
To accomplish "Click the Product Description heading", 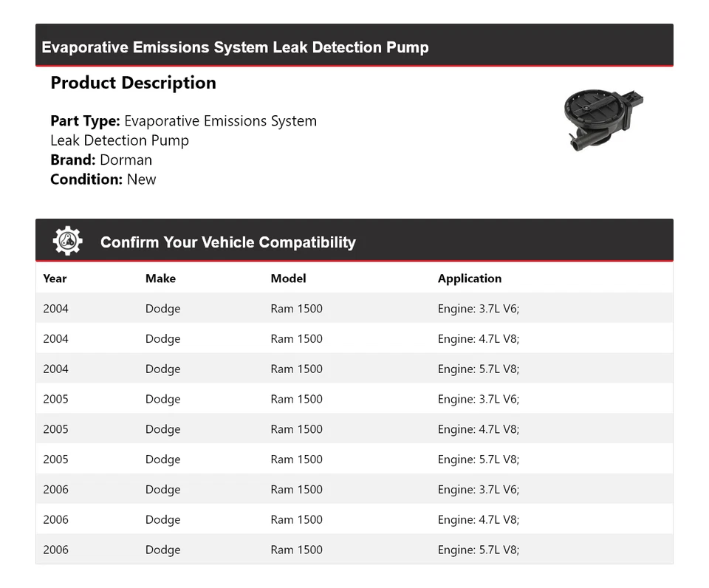I will coord(133,83).
